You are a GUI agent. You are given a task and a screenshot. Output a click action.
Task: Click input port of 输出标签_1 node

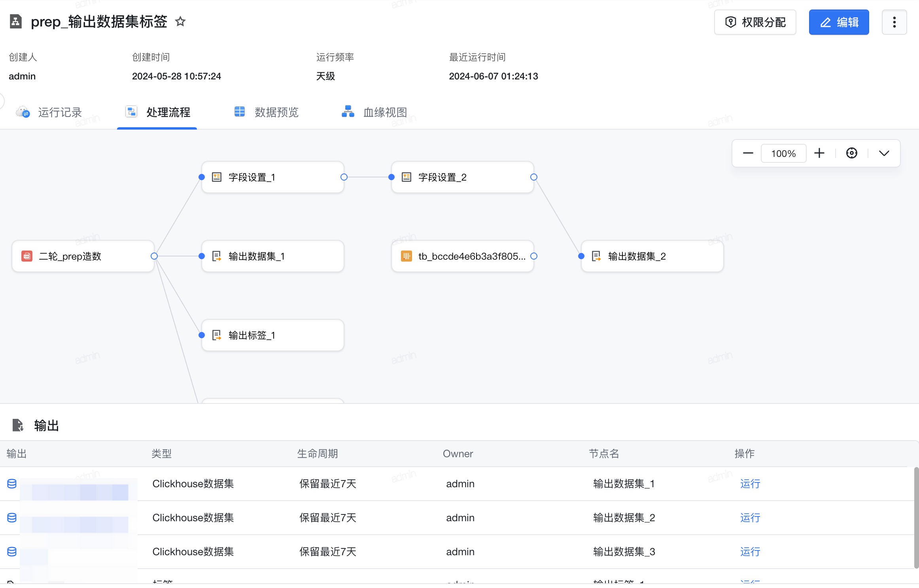tap(202, 335)
